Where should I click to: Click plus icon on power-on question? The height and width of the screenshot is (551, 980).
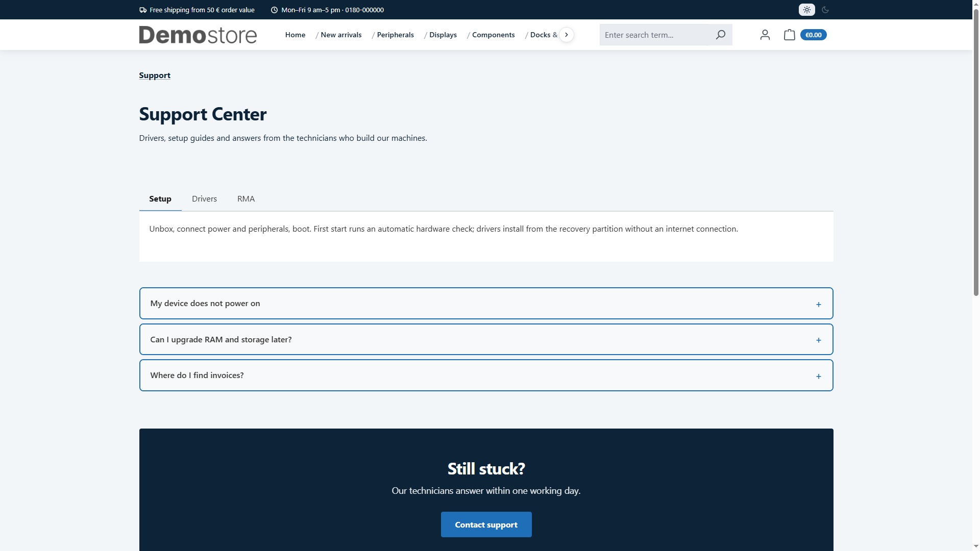point(818,305)
